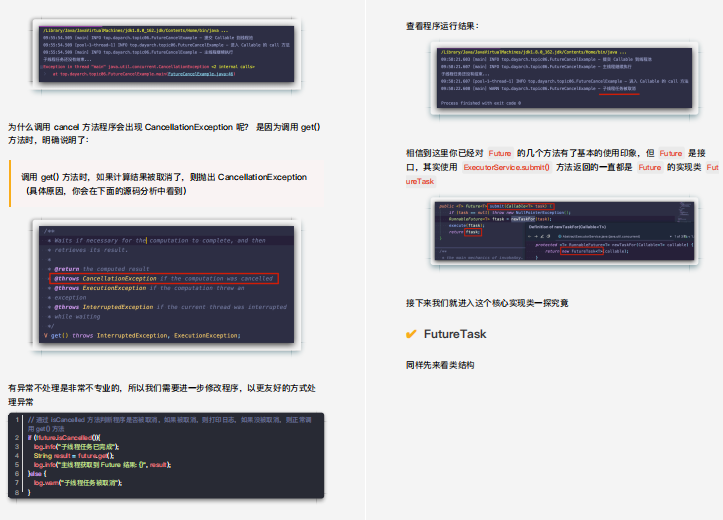
Task: Click the String result = future.get() line
Action: pos(74,455)
